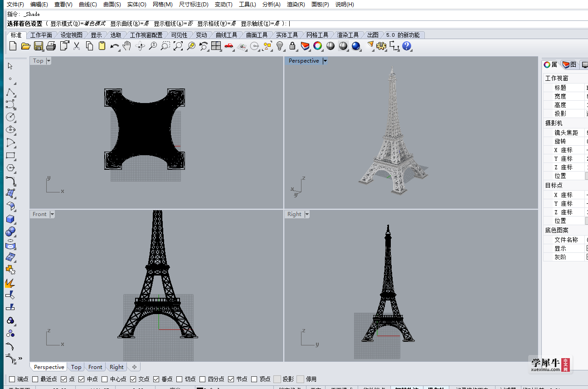Screen dimensions: 588x389
Task: Click the New file icon
Action: [x=13, y=46]
